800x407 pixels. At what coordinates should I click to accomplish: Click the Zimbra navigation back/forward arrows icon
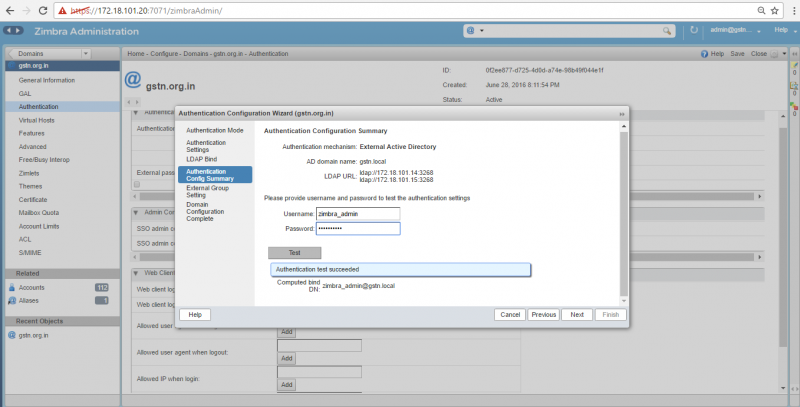(x=13, y=31)
